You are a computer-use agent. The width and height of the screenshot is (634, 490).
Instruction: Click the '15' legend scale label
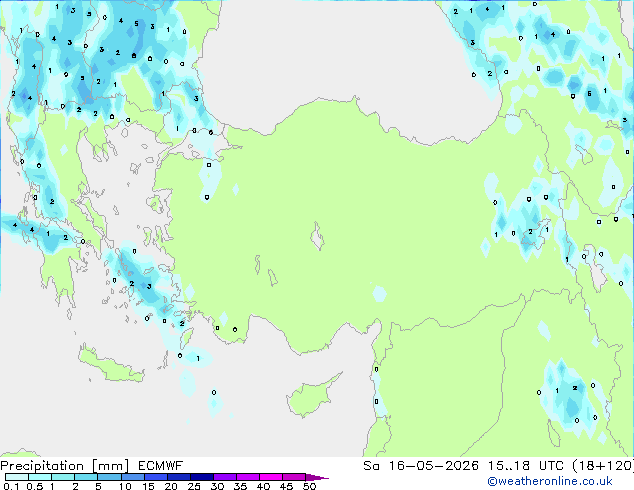tap(148, 486)
